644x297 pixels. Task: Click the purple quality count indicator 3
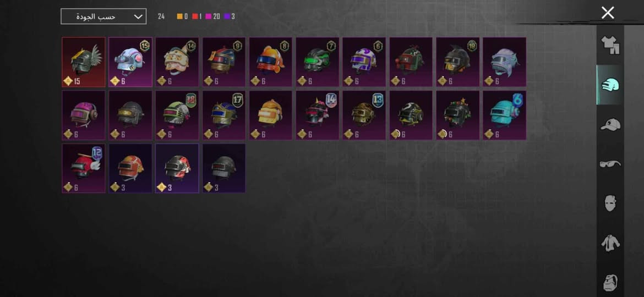pyautogui.click(x=230, y=17)
